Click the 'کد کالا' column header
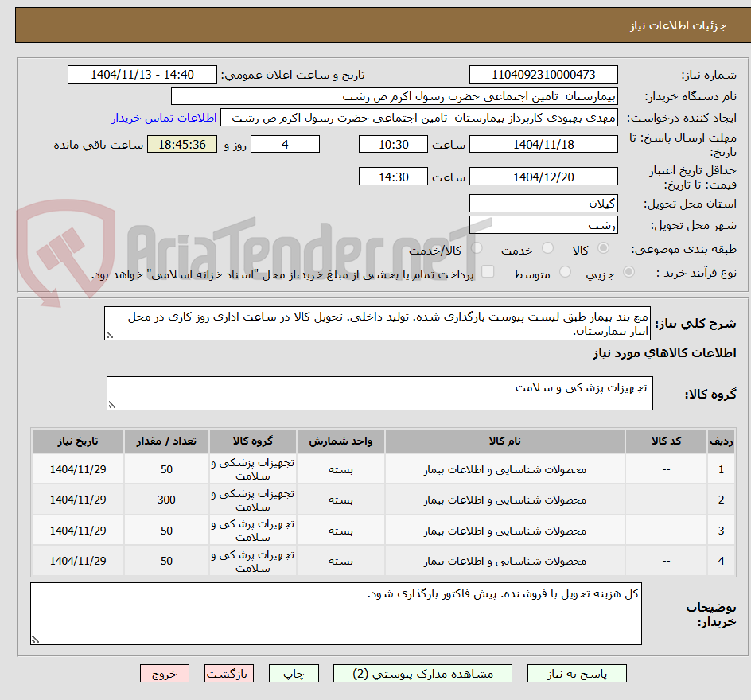Viewport: 751px width, 700px height. [x=666, y=441]
